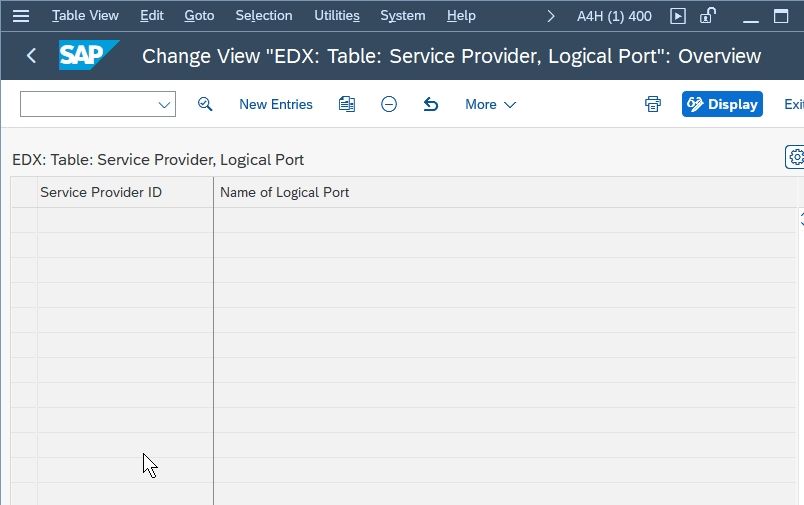Viewport: 804px width, 505px height.
Task: Open the Help menu
Action: (x=461, y=16)
